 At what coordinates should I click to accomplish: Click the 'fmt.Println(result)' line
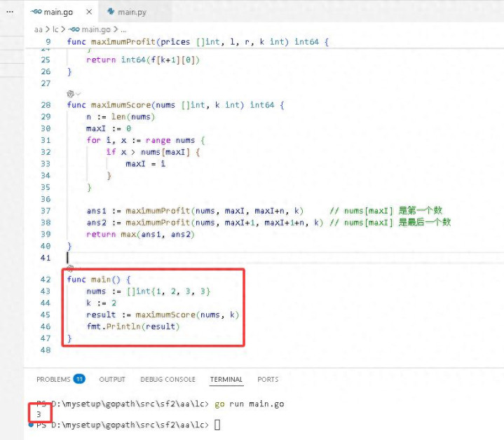(133, 326)
